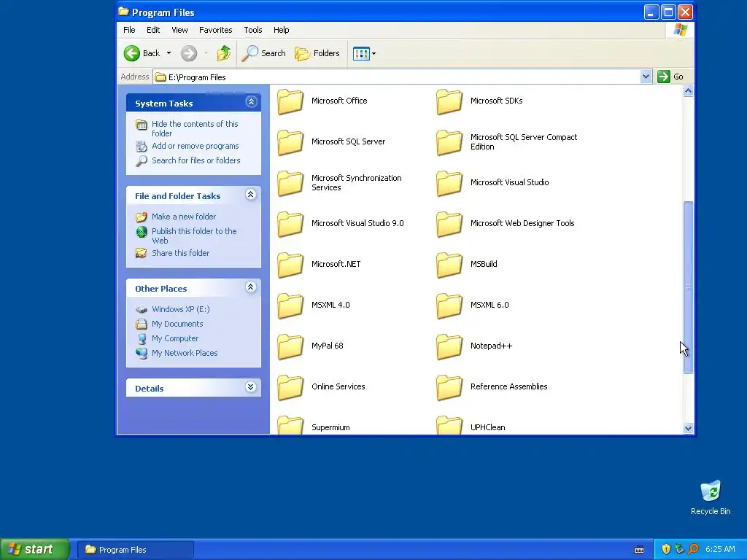
Task: Click Share this folder link
Action: point(181,253)
